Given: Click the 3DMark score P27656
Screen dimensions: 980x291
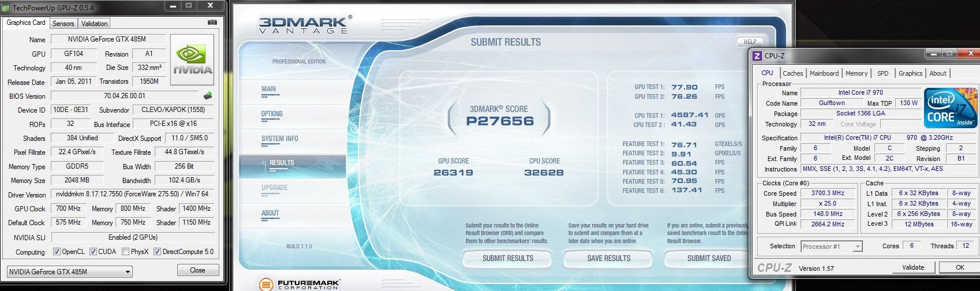Looking at the screenshot, I should pos(500,121).
